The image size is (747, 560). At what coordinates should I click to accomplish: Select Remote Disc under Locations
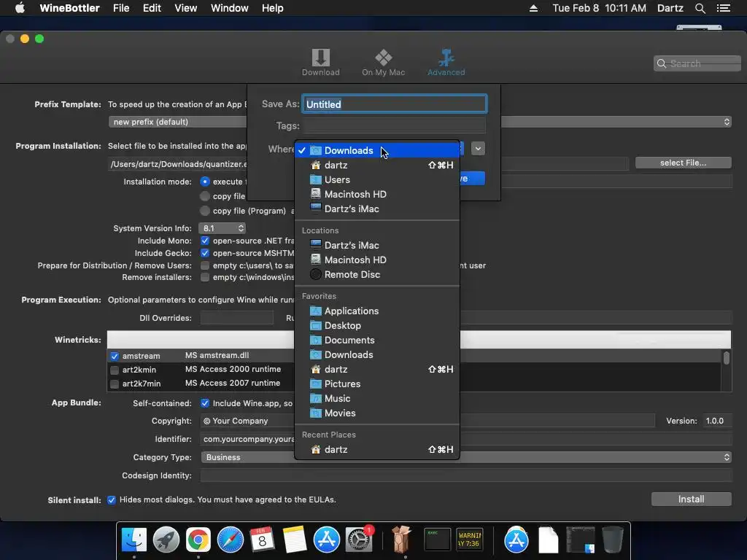(377, 274)
